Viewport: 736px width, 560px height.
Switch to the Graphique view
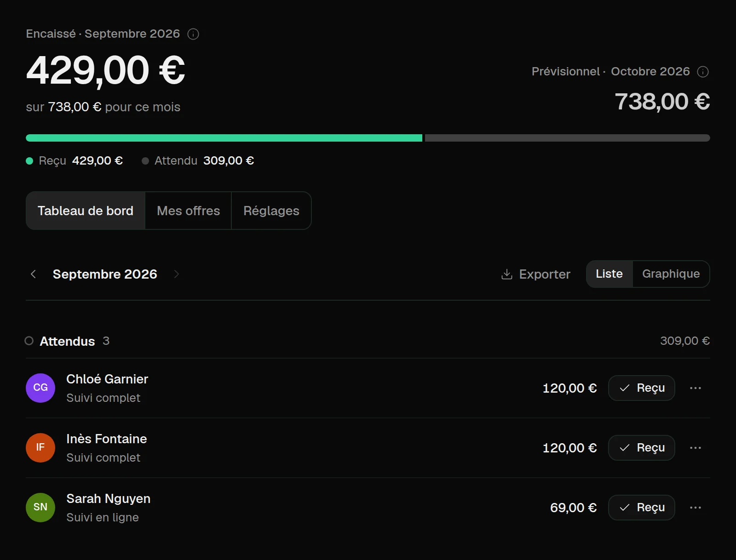click(x=671, y=274)
